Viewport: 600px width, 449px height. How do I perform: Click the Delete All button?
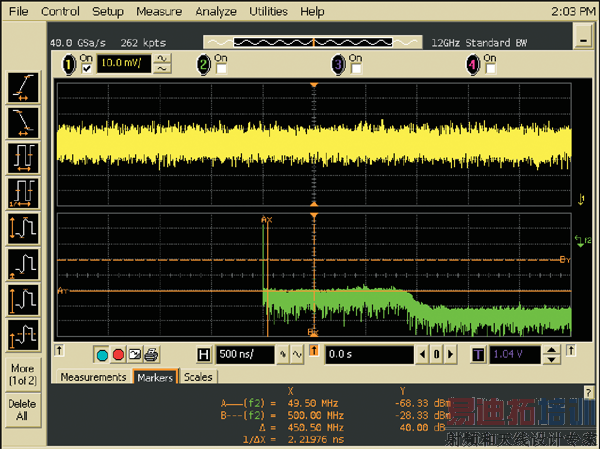point(23,410)
